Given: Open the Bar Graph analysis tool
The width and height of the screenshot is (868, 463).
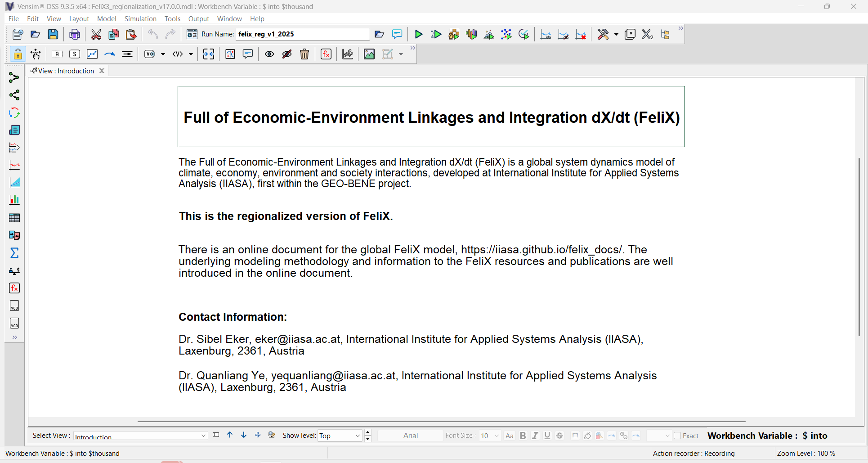Looking at the screenshot, I should (x=14, y=200).
